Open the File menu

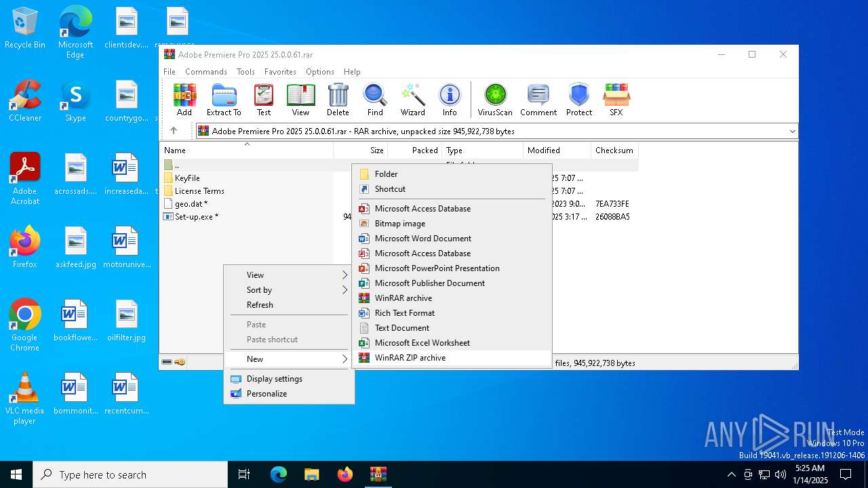pos(170,71)
